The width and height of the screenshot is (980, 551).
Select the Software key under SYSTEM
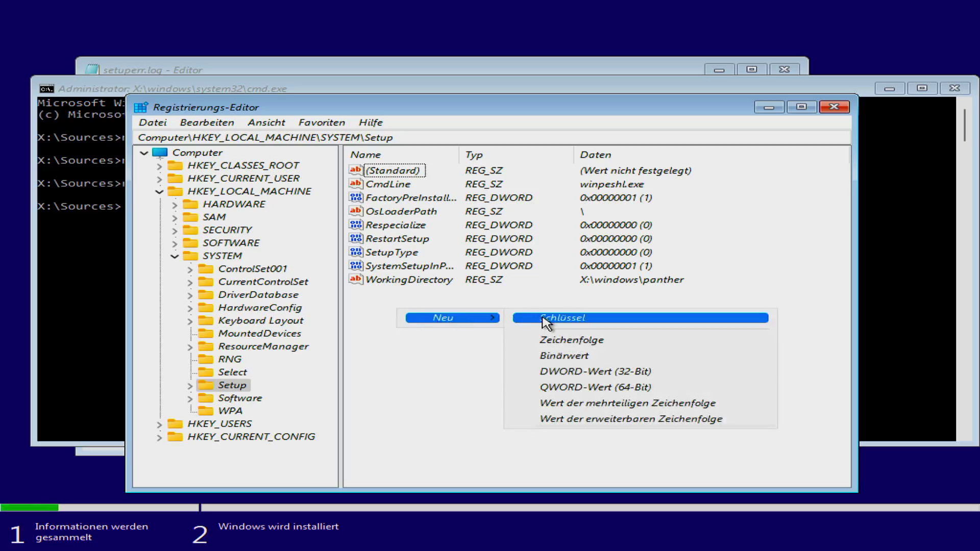pos(240,398)
